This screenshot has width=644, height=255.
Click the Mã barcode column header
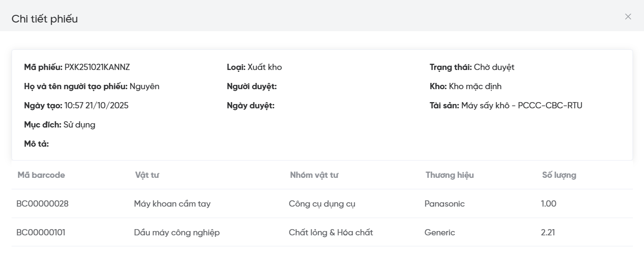[x=41, y=175]
